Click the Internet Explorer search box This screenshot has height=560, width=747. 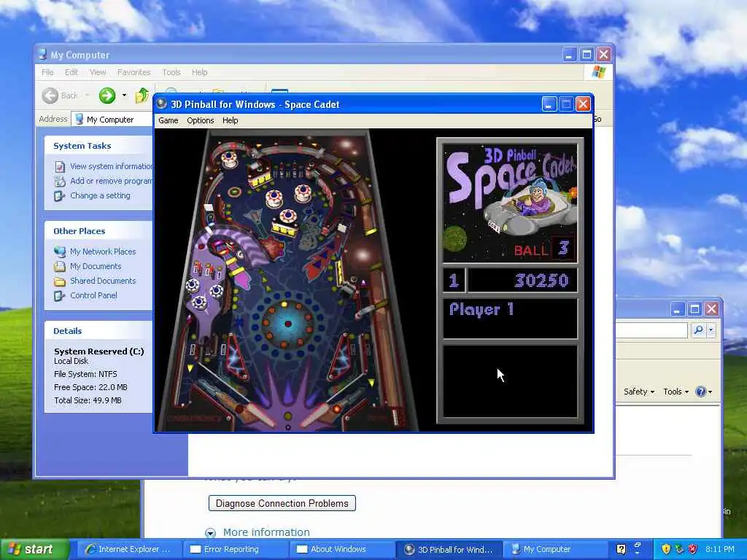tap(651, 330)
